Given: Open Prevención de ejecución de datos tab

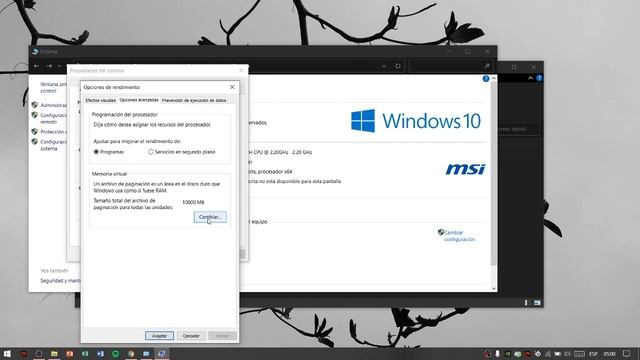Looking at the screenshot, I should coord(194,100).
